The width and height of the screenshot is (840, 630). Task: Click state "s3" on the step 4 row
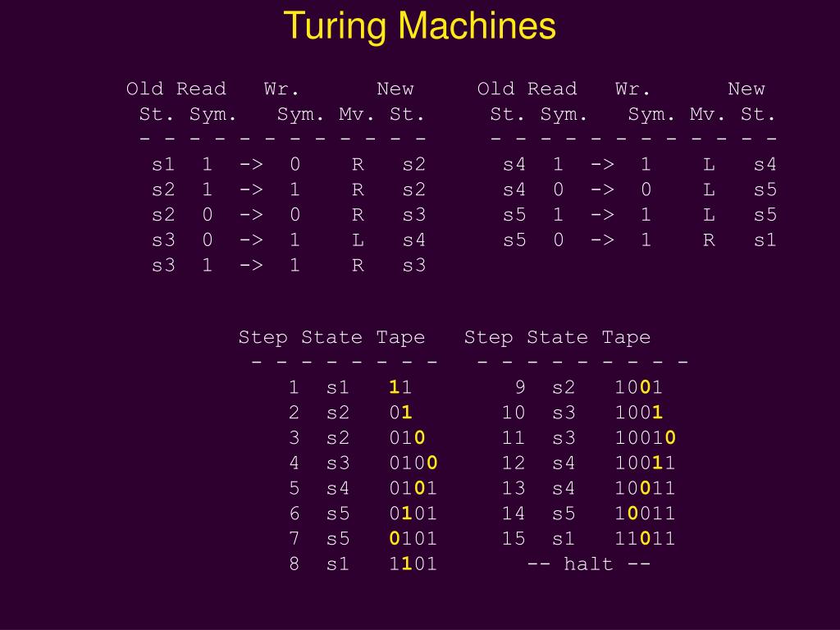coord(338,463)
